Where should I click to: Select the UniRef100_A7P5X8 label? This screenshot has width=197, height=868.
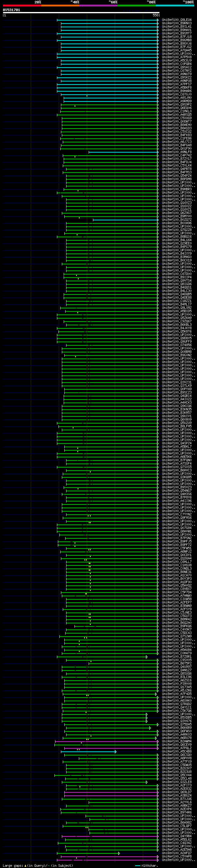coord(177,57)
